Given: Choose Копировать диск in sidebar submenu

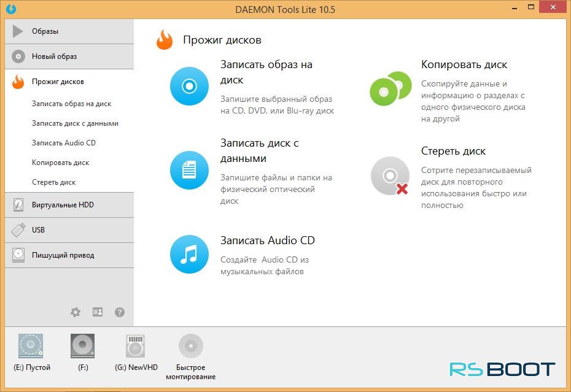Looking at the screenshot, I should [x=60, y=163].
